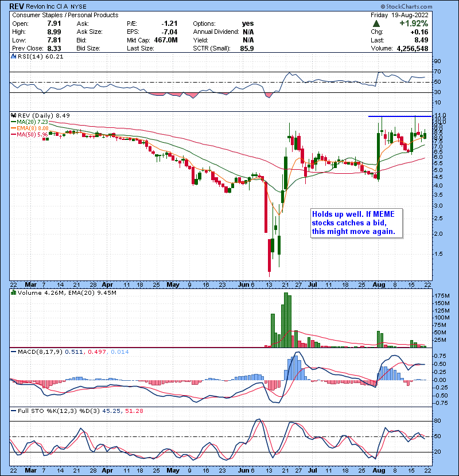Viewport: 459px width, 476px height.
Task: Click the P/E value -1.21
Action: (169, 24)
